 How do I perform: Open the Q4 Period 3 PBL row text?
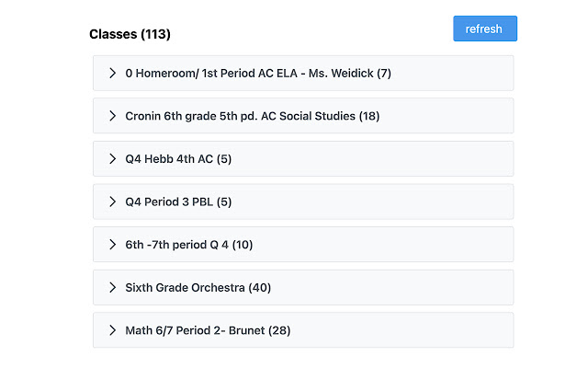point(169,201)
